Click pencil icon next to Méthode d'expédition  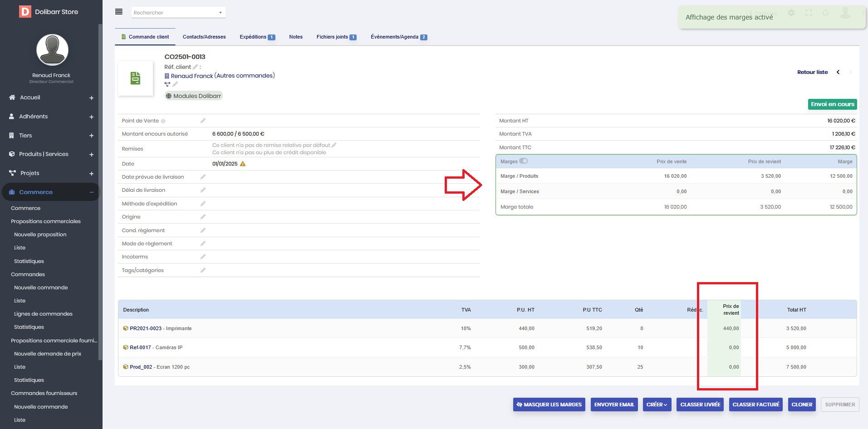coord(203,204)
